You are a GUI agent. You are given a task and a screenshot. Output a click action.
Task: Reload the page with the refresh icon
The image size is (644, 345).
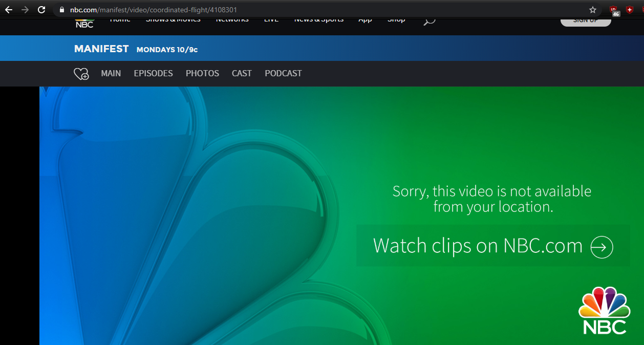(42, 10)
